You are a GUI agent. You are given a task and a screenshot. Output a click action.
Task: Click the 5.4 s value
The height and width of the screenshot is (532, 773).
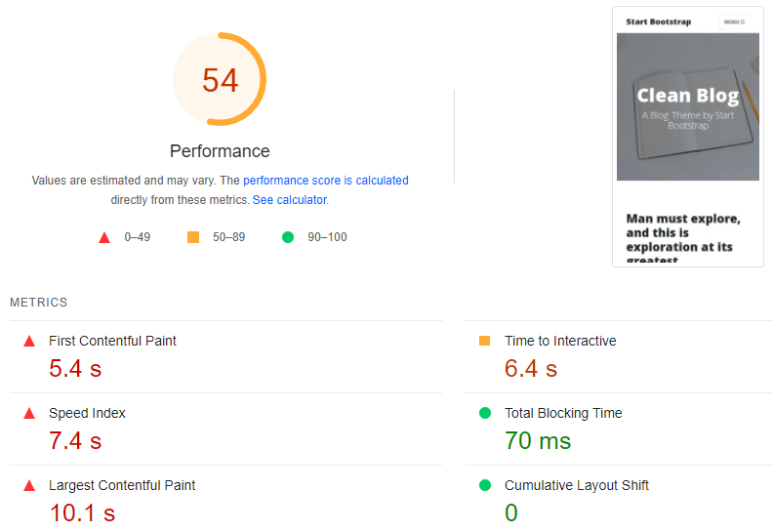pyautogui.click(x=75, y=368)
